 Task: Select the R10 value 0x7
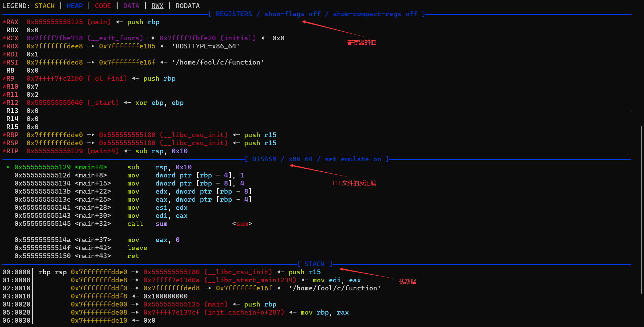click(x=32, y=86)
